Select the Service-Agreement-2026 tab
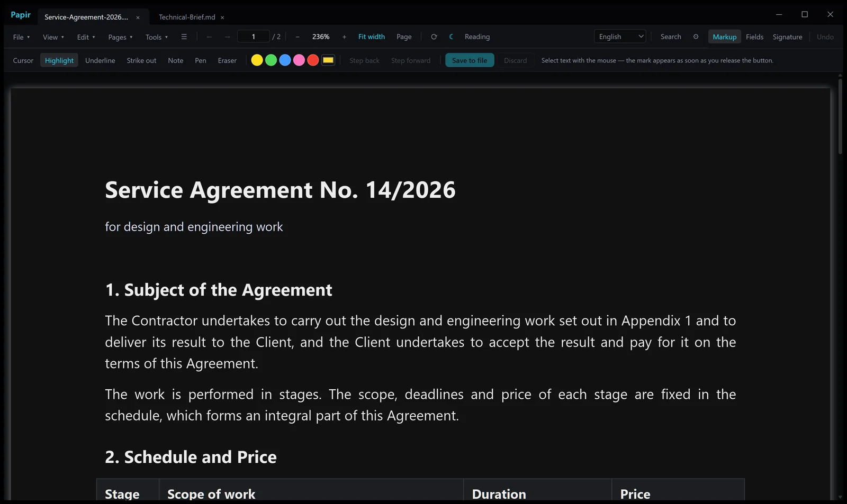The height and width of the screenshot is (504, 847). 86,17
